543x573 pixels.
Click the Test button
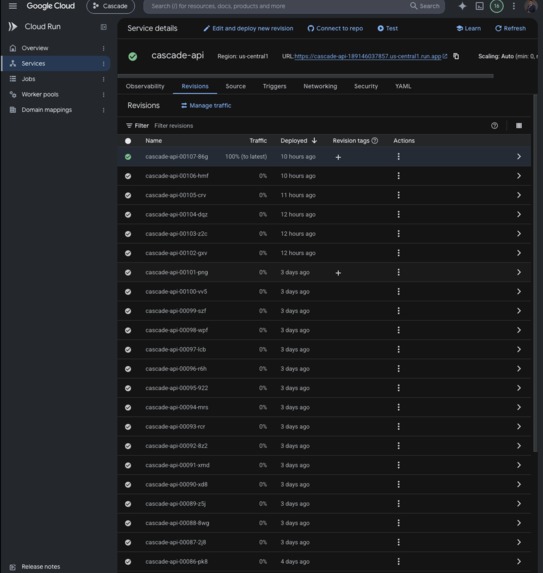pyautogui.click(x=388, y=29)
